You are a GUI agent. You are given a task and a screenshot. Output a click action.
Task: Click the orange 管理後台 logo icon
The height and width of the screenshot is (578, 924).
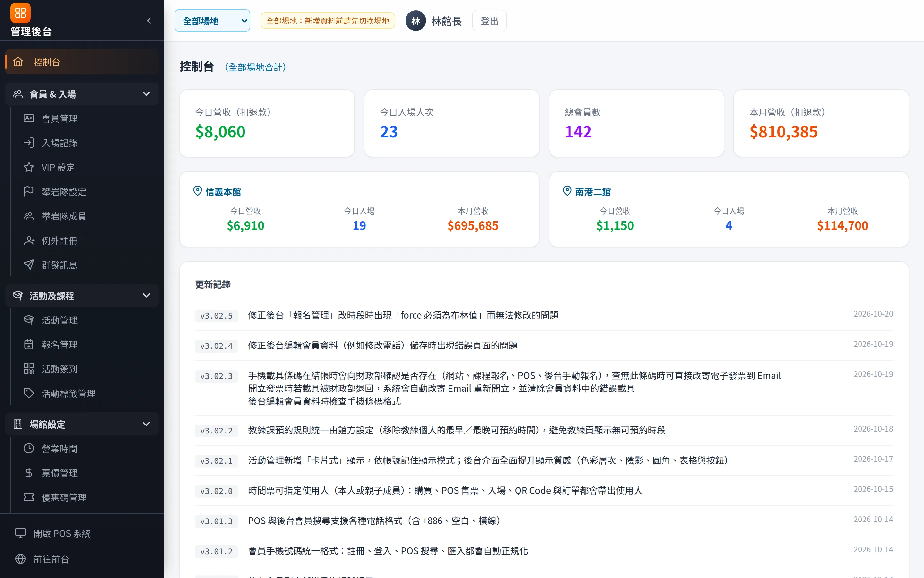click(20, 13)
